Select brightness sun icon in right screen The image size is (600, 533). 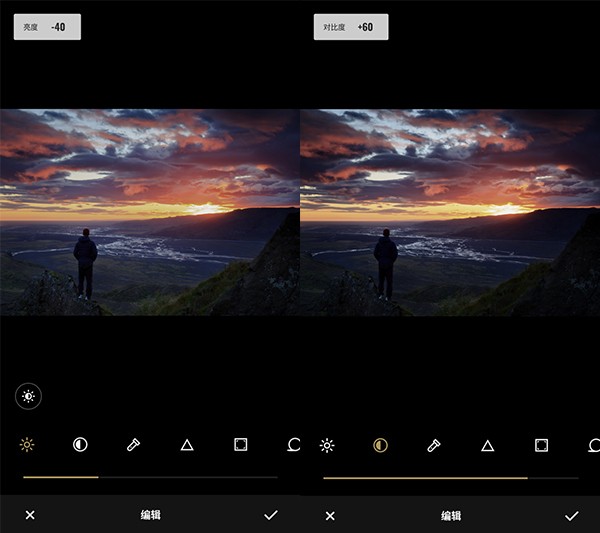pos(327,445)
